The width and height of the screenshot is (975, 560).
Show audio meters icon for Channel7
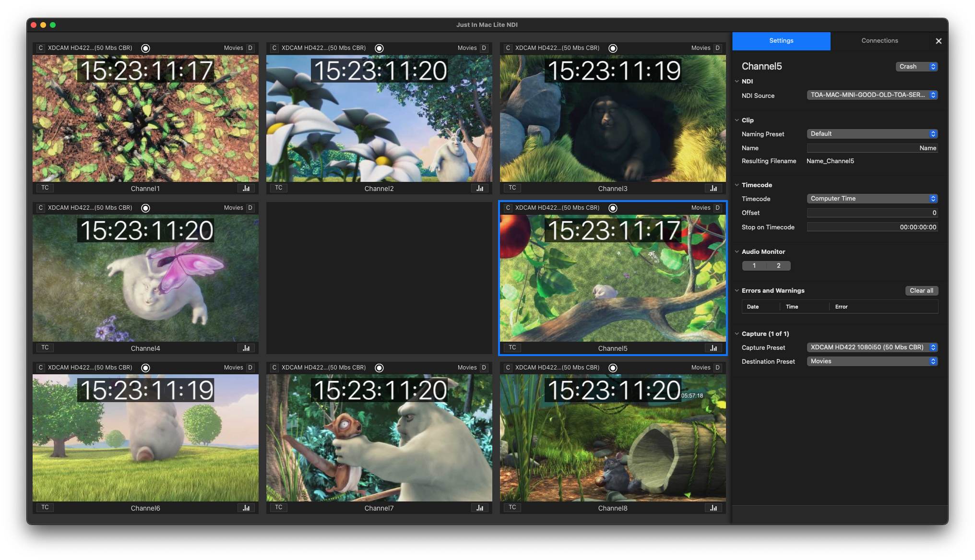[x=480, y=508]
